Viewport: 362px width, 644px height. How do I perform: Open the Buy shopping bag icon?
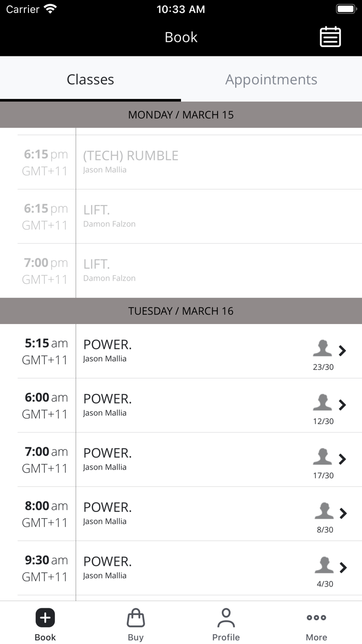pyautogui.click(x=135, y=618)
